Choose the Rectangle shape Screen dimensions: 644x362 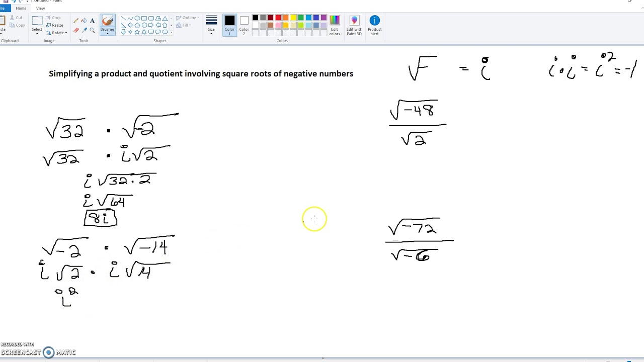point(144,18)
